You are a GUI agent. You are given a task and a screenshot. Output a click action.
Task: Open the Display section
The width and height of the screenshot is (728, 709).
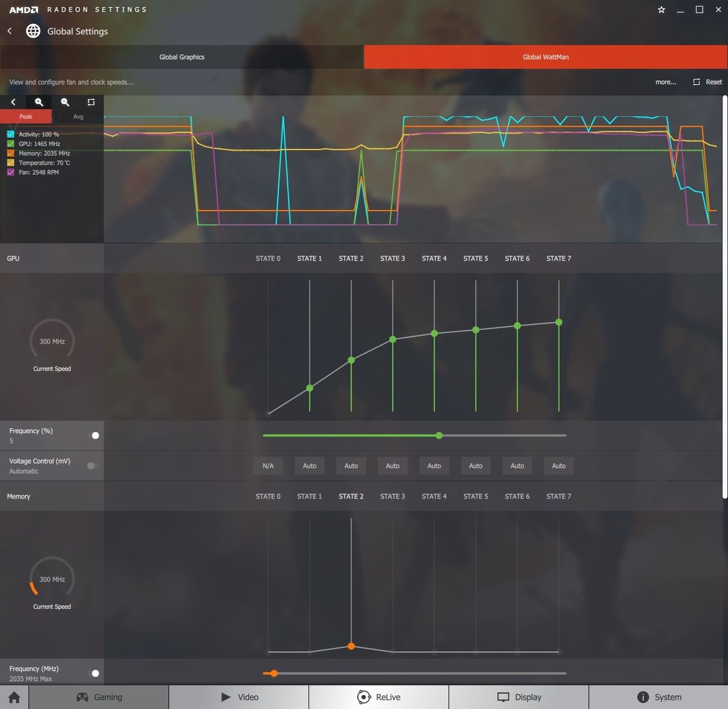click(x=518, y=697)
